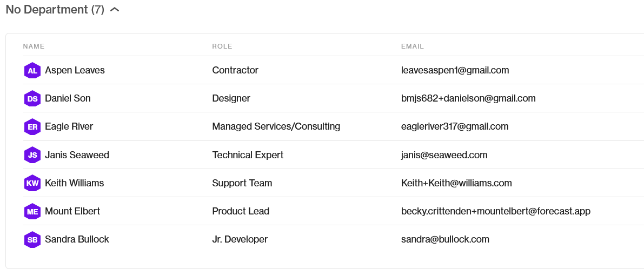Click the No Department (7) heading
Image resolution: width=644 pixels, height=269 pixels.
pyautogui.click(x=55, y=9)
